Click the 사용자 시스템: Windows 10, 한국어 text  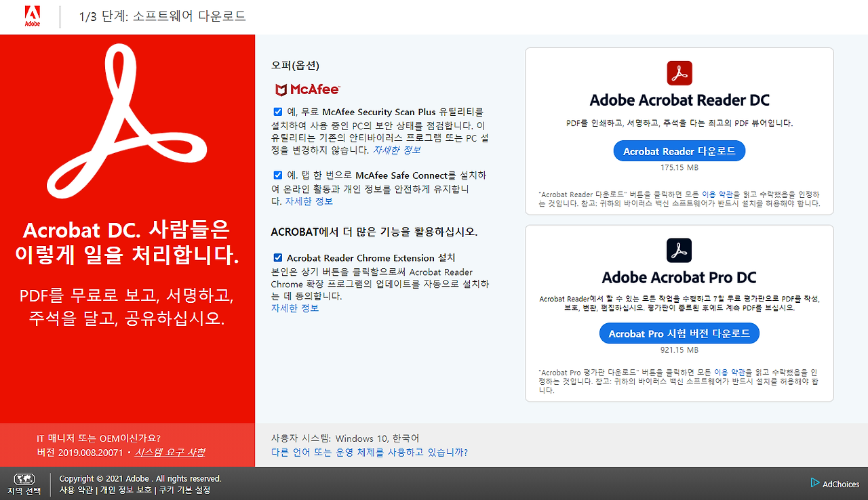[345, 438]
